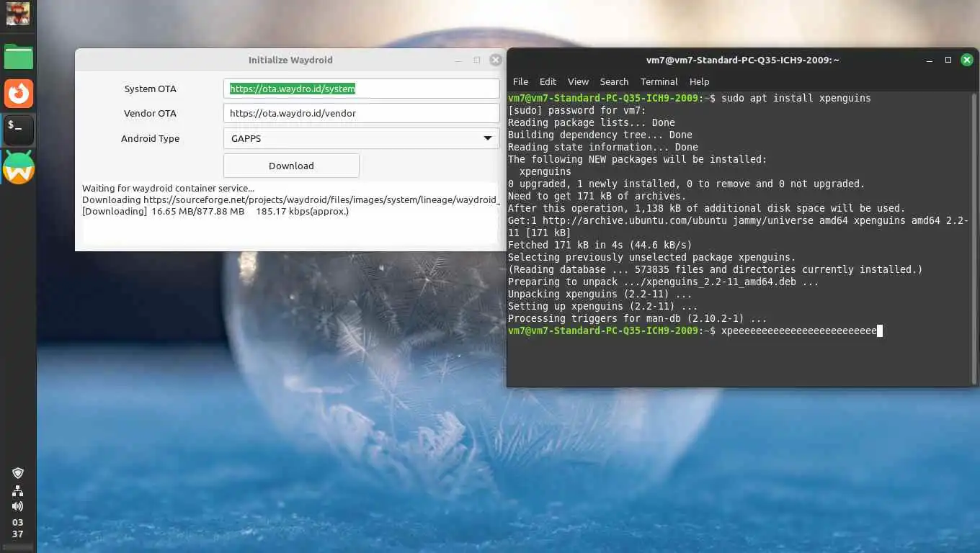This screenshot has width=980, height=553.
Task: Click 'Processing triggers for man-db' line
Action: pyautogui.click(x=638, y=318)
